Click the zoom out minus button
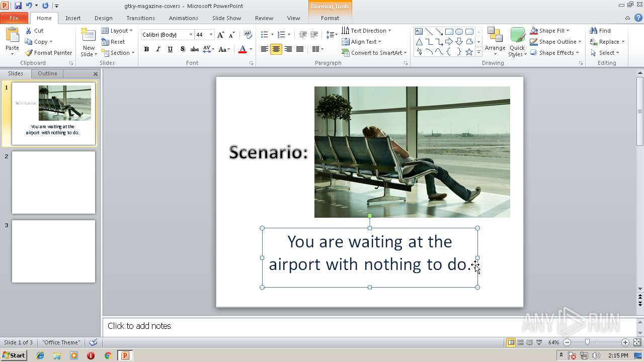The width and height of the screenshot is (644, 362). (x=567, y=342)
